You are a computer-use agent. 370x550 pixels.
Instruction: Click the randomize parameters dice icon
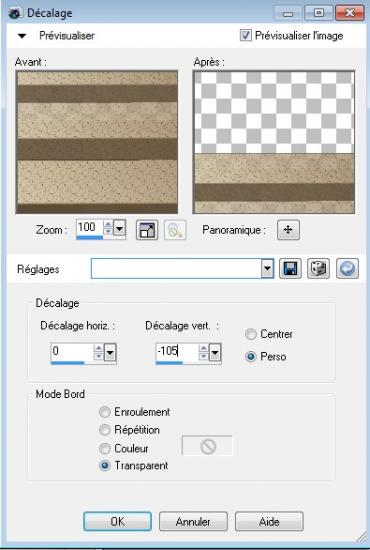tap(318, 269)
